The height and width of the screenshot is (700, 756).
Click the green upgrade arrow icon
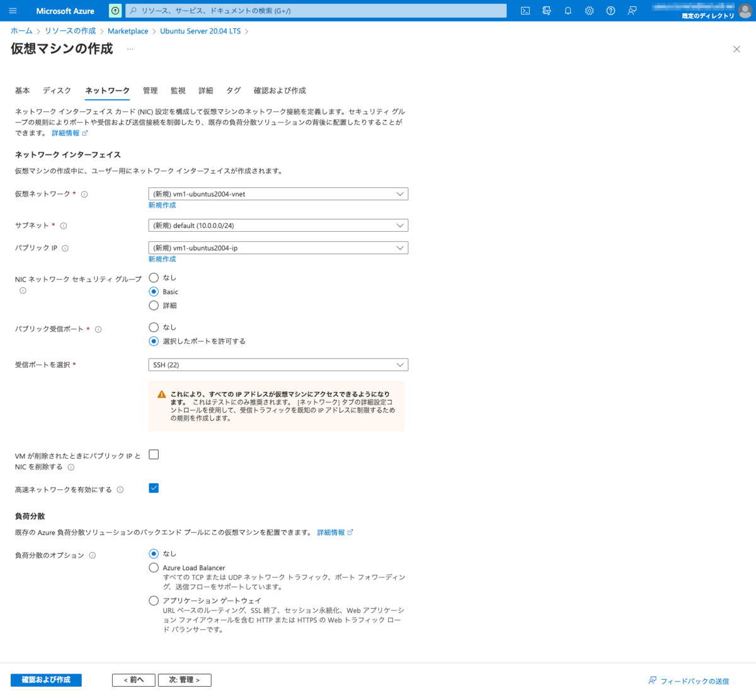tap(115, 11)
